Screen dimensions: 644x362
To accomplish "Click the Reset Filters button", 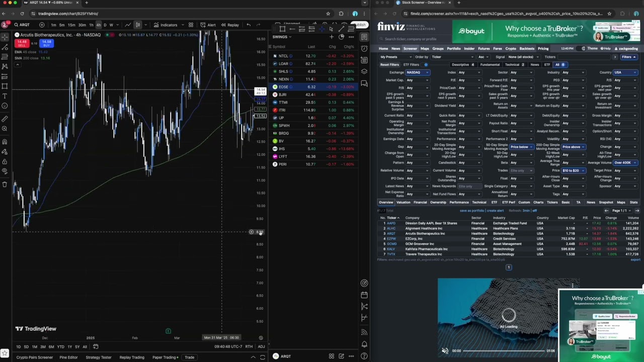I will tap(389, 64).
